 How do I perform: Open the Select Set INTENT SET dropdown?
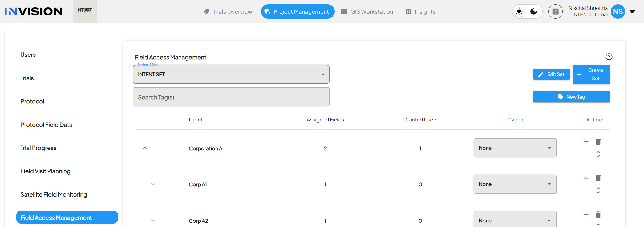pos(231,74)
